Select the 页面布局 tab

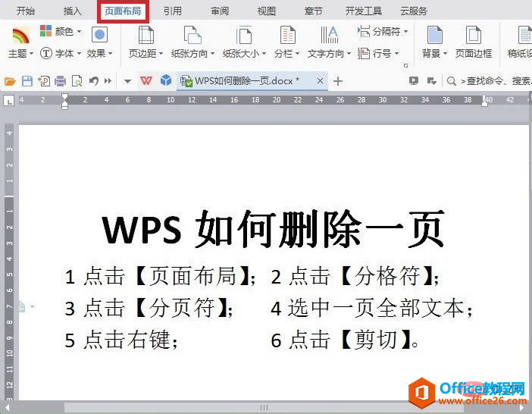pyautogui.click(x=123, y=11)
